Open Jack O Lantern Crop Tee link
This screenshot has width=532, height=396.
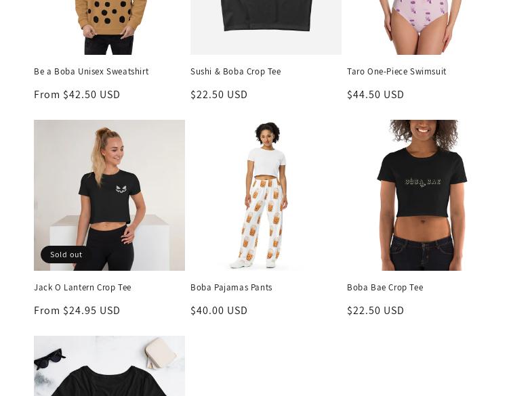click(x=83, y=287)
